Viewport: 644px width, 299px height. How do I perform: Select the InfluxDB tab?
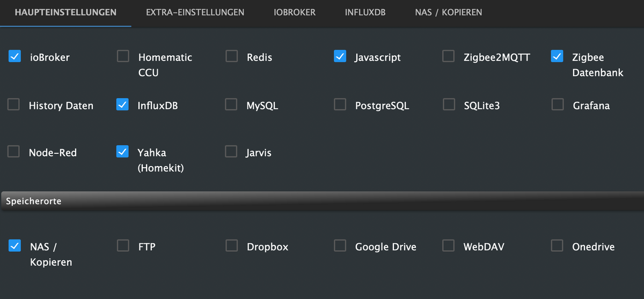[365, 12]
